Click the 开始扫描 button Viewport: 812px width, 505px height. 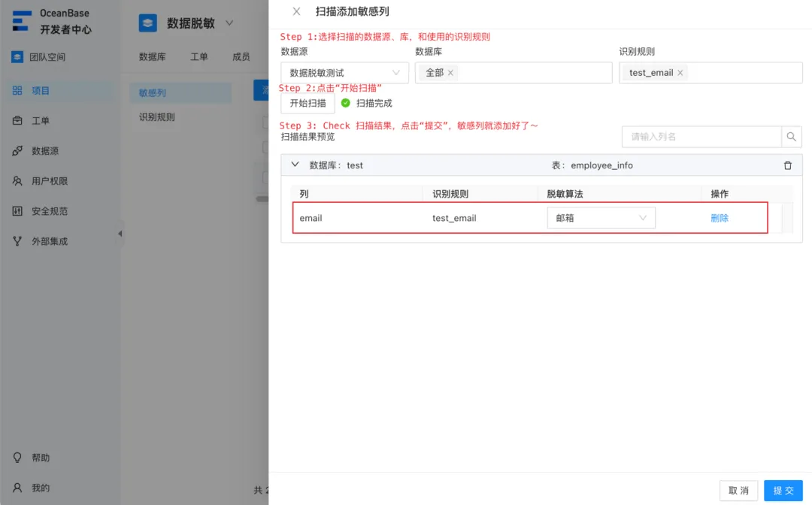(x=308, y=103)
